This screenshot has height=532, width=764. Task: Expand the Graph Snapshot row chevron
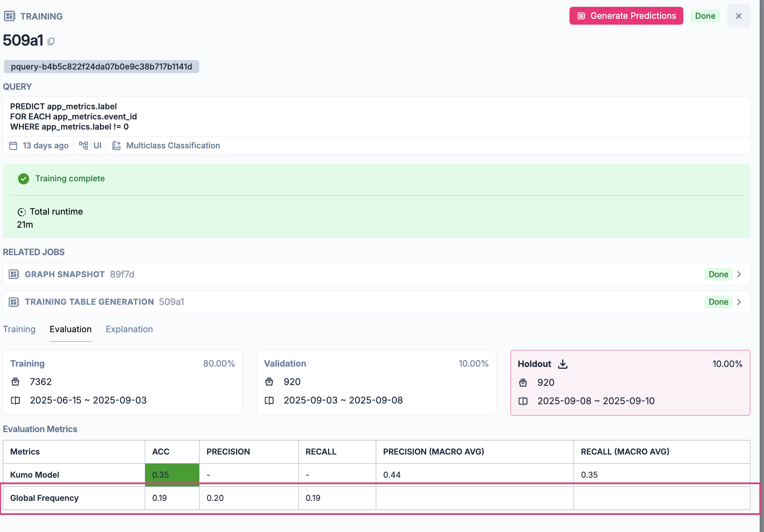(739, 274)
